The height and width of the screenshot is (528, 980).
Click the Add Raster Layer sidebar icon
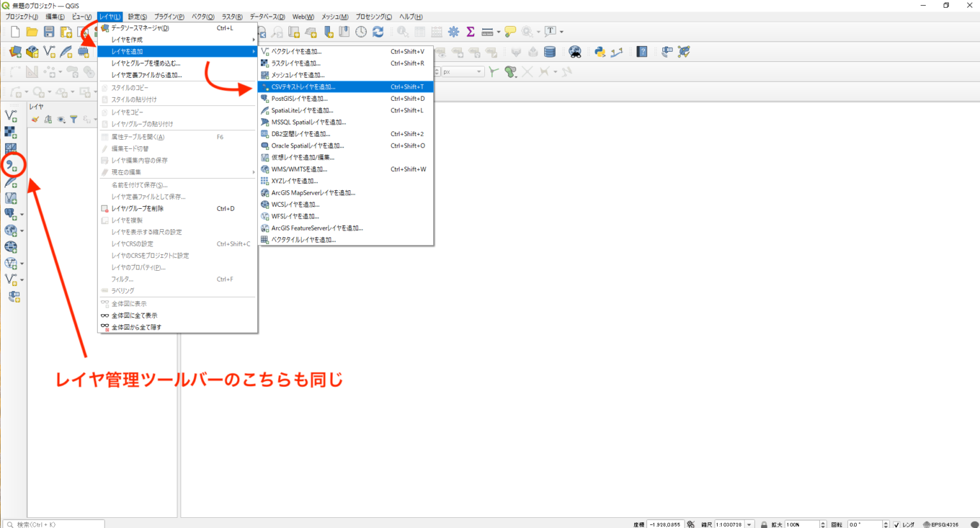(x=10, y=132)
